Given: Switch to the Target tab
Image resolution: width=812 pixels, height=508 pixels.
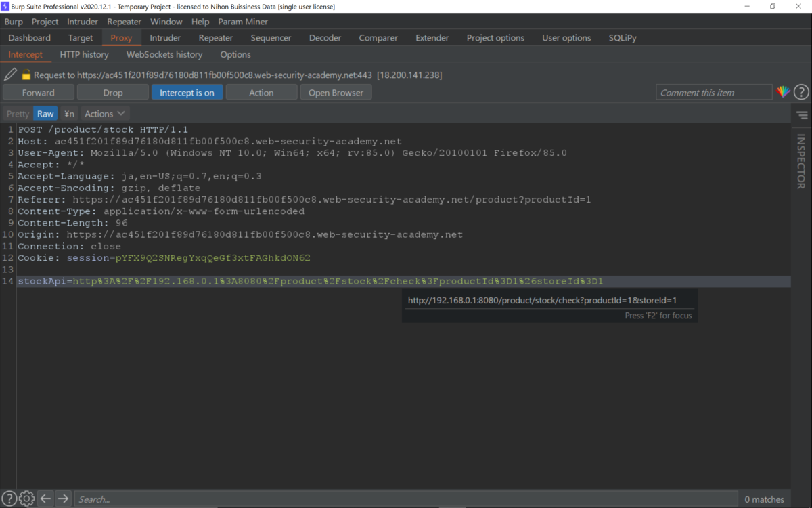Looking at the screenshot, I should (x=81, y=38).
